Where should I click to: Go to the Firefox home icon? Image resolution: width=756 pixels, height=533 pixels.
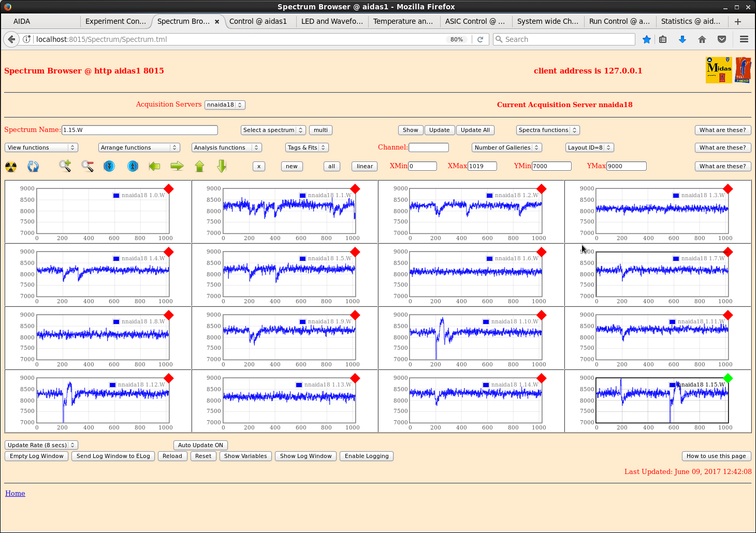pyautogui.click(x=702, y=39)
